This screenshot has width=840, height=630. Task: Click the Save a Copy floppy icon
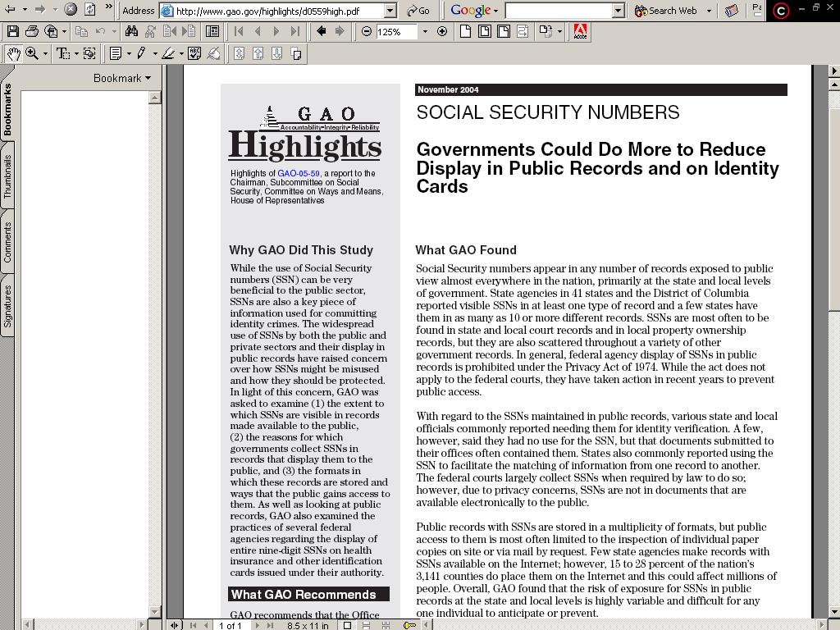13,32
